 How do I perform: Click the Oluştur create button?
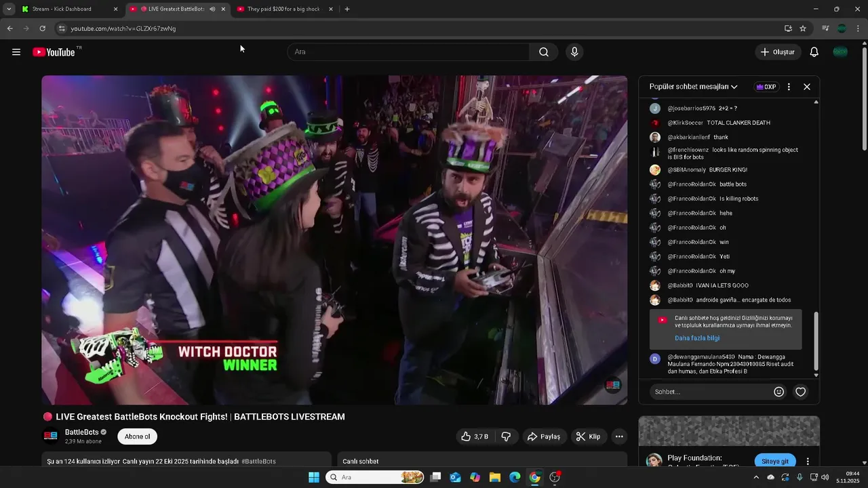(778, 52)
